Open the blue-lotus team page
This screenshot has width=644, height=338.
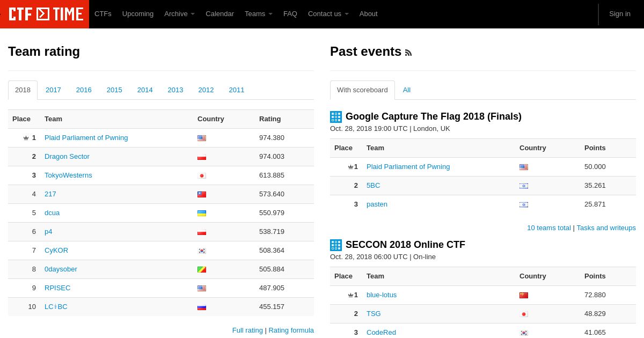click(x=382, y=295)
